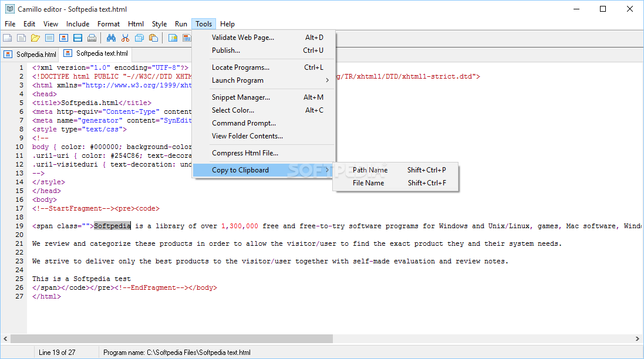Click the Program name path in status bar

[177, 353]
